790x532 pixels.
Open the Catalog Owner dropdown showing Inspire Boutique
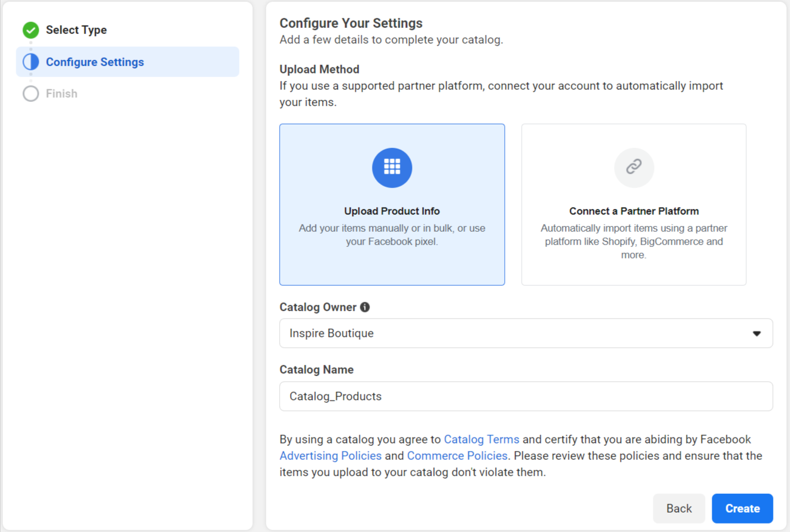[526, 333]
